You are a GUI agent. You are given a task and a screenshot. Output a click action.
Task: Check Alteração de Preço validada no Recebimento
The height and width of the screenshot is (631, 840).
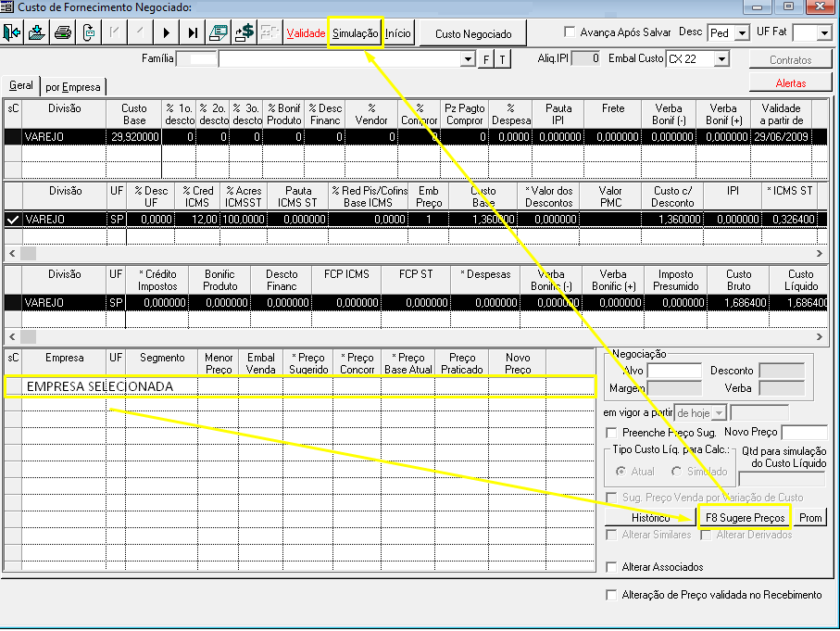click(x=610, y=595)
